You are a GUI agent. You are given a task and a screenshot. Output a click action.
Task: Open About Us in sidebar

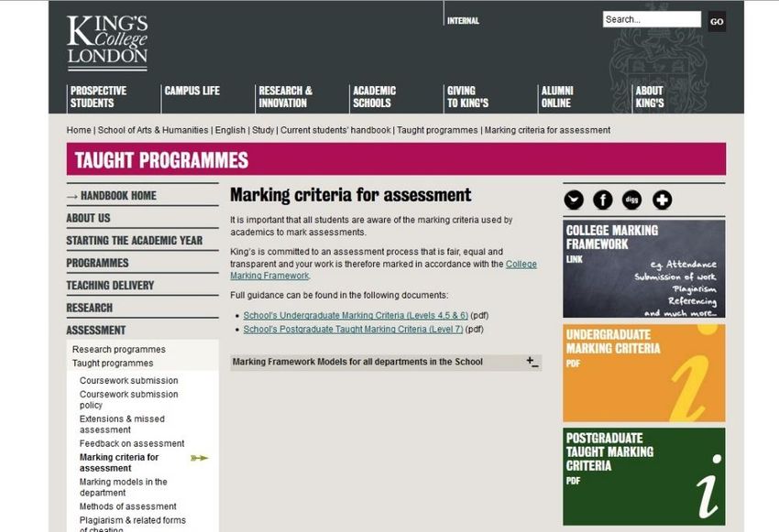(88, 218)
